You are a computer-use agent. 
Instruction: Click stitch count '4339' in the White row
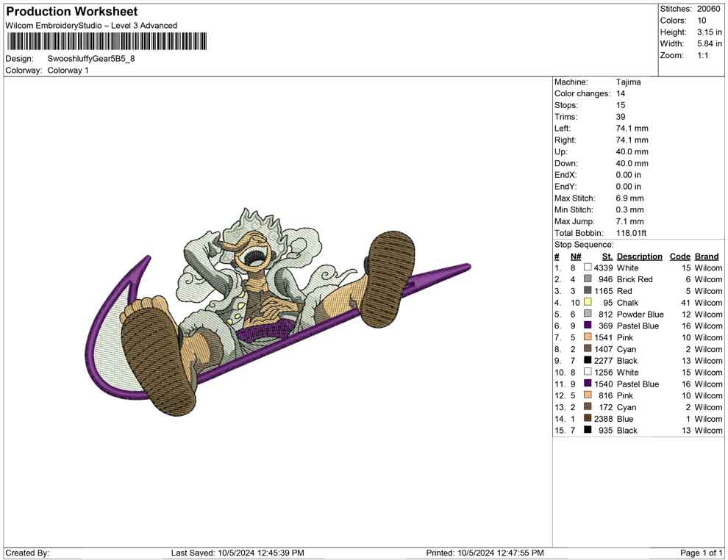pyautogui.click(x=603, y=268)
